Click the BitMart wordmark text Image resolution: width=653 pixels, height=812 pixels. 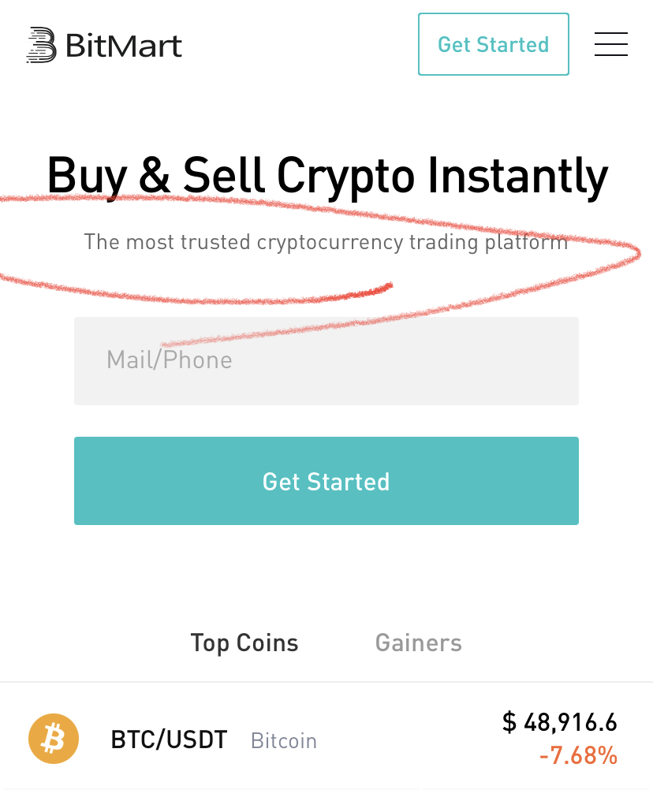[124, 46]
